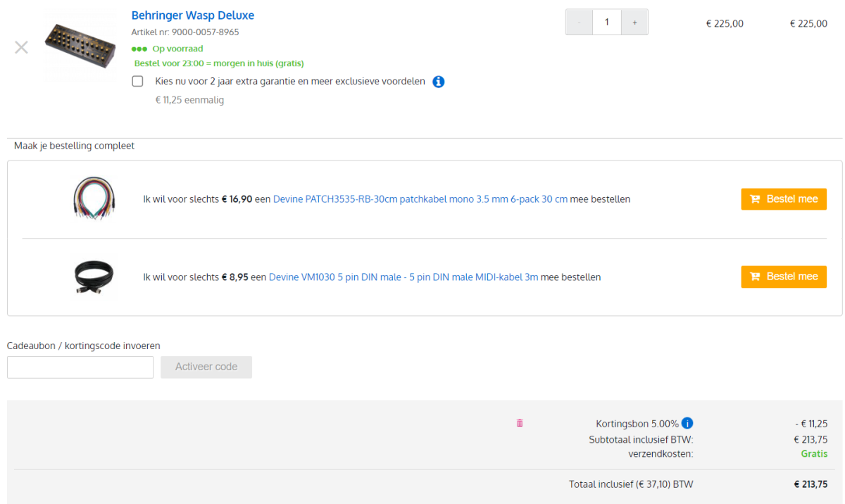Open the Devine VM1030 MIDI-kabel link
845x504 pixels.
[x=403, y=277]
